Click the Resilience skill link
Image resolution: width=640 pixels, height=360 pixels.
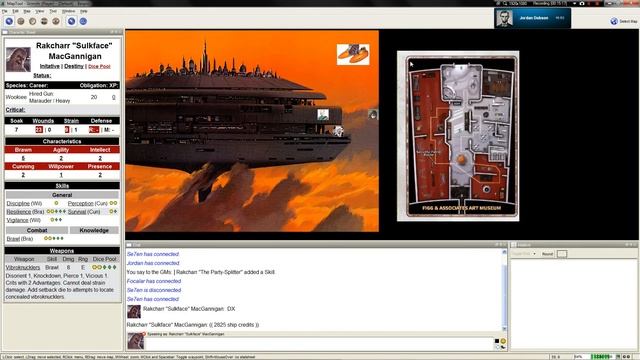[x=19, y=212]
